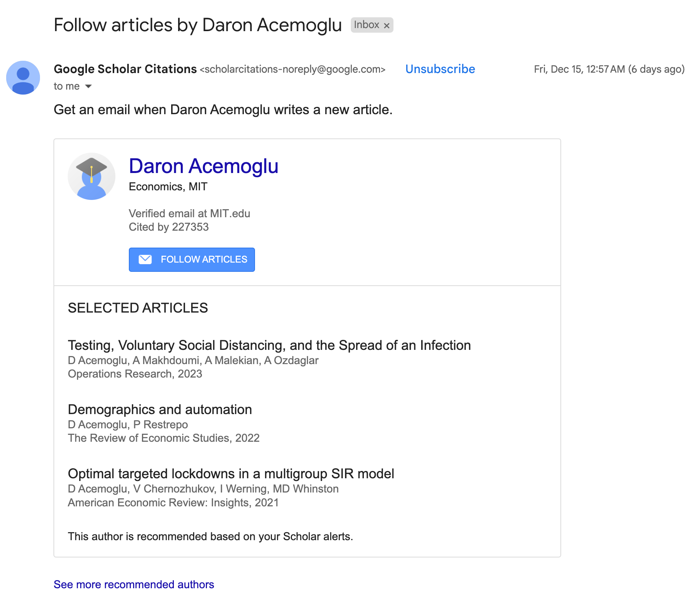Click the sender's blue avatar icon

coord(23,78)
